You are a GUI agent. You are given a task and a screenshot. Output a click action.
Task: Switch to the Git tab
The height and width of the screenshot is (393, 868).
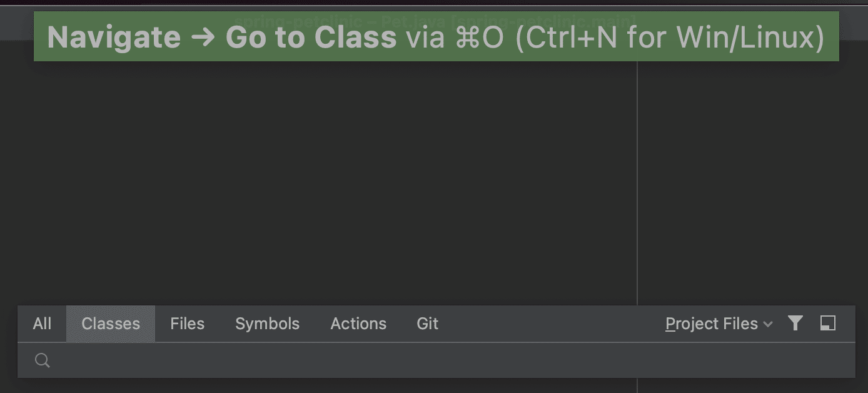(x=427, y=324)
